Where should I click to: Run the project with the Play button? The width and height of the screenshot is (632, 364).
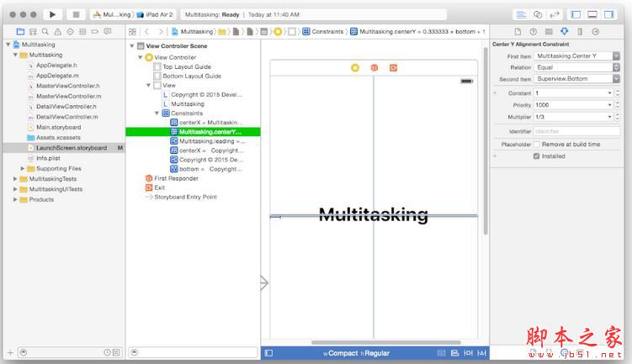52,14
